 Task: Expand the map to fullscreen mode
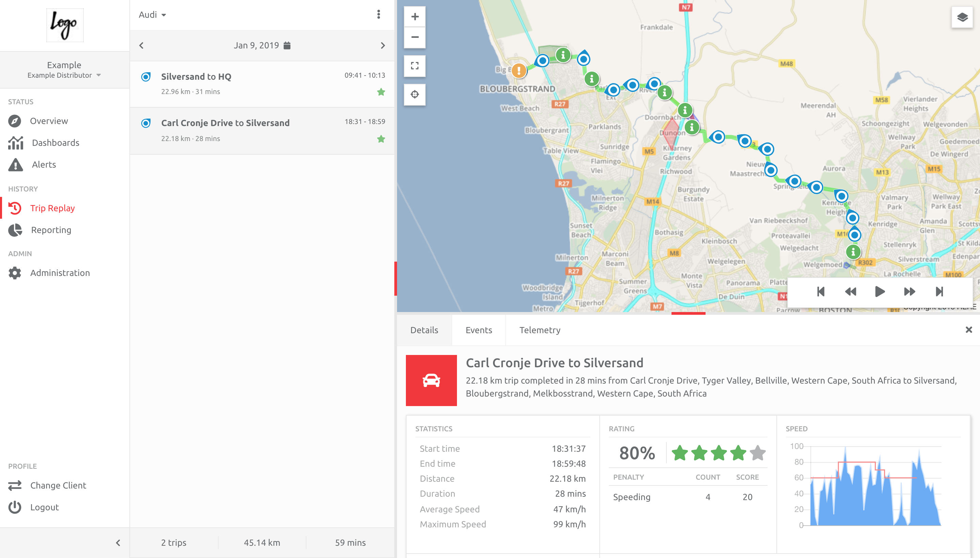click(x=415, y=65)
